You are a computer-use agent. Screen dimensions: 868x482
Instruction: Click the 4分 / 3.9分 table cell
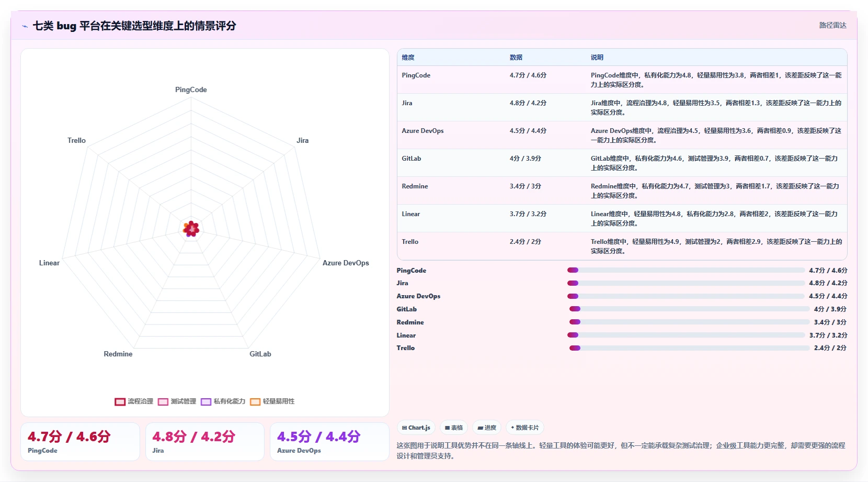[526, 159]
